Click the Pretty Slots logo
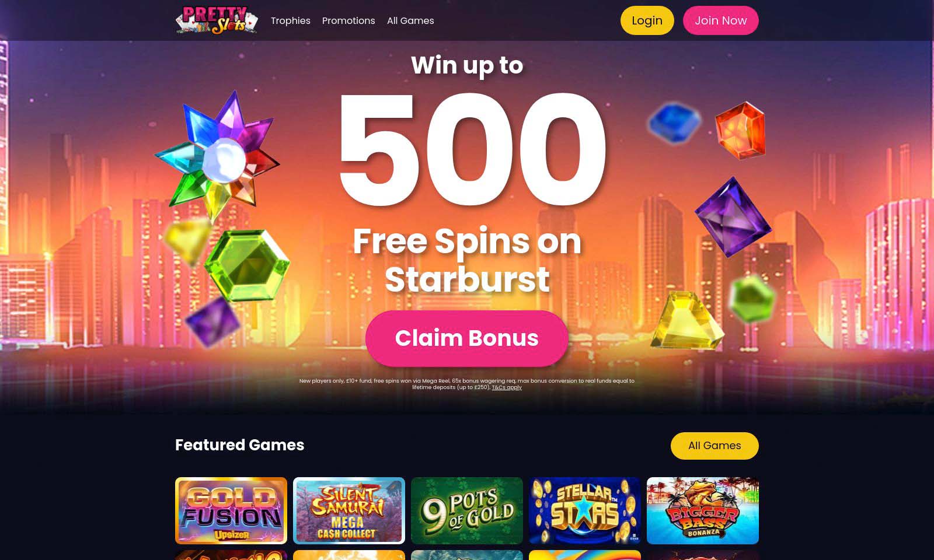The height and width of the screenshot is (560, 934). [x=217, y=20]
